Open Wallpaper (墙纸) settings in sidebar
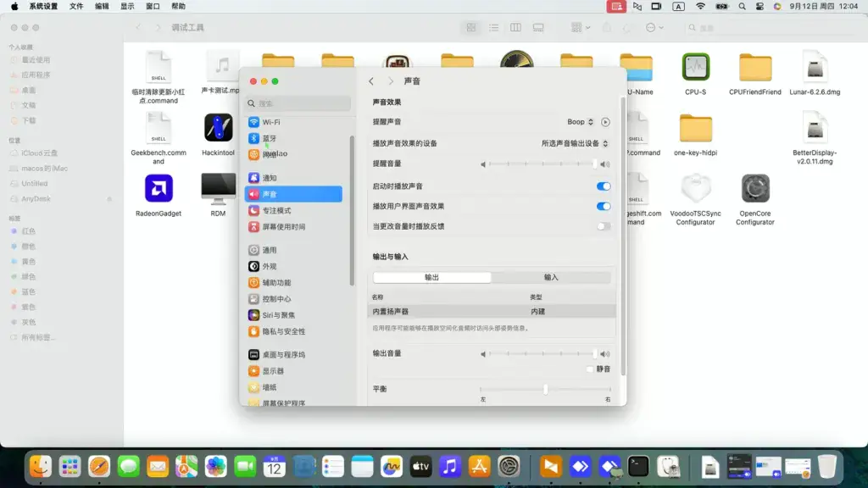 click(292, 387)
